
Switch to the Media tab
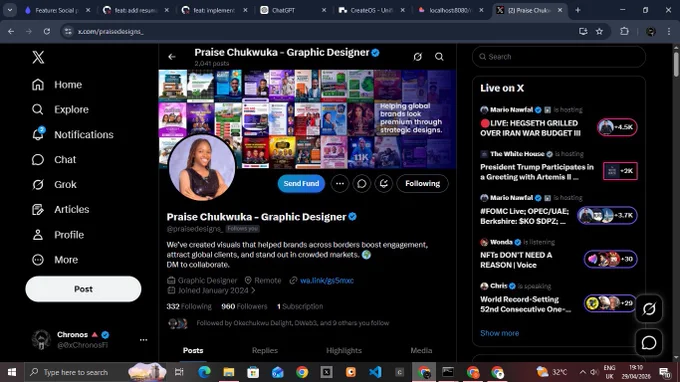click(x=421, y=350)
